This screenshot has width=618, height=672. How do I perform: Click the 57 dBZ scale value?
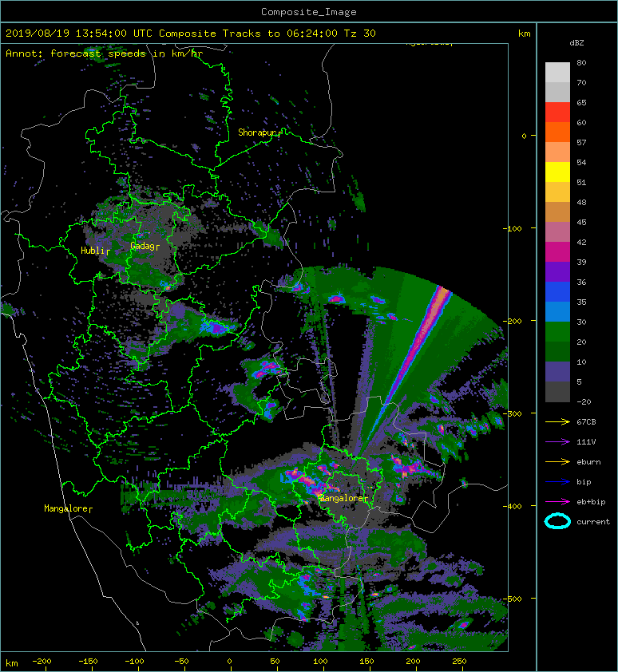click(581, 142)
